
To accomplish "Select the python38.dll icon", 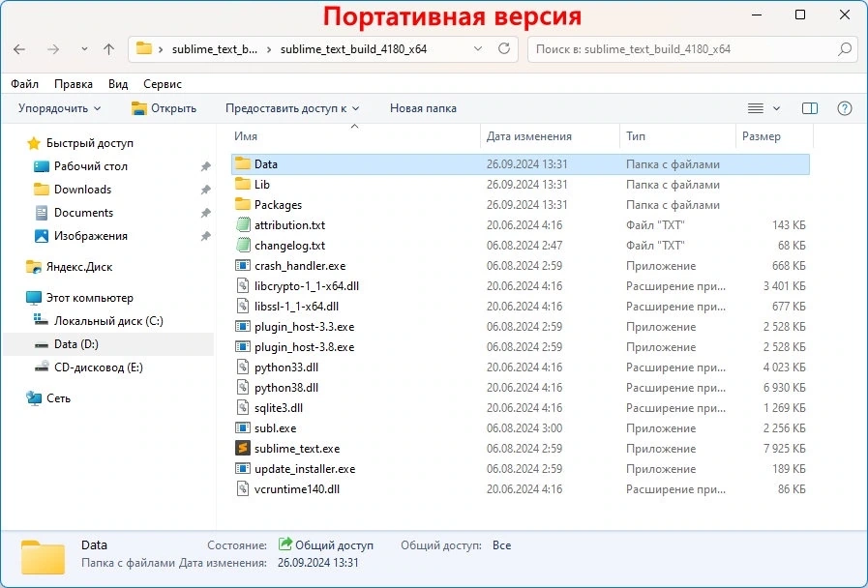I will point(243,388).
